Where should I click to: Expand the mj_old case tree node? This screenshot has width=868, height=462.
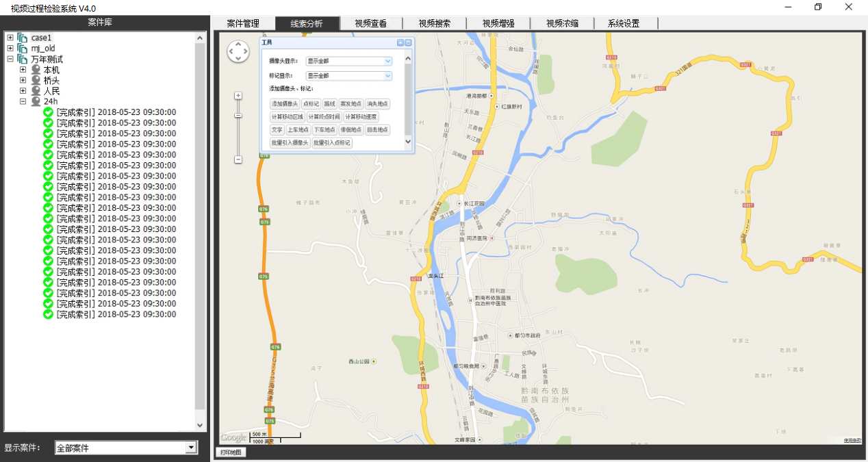(x=11, y=48)
